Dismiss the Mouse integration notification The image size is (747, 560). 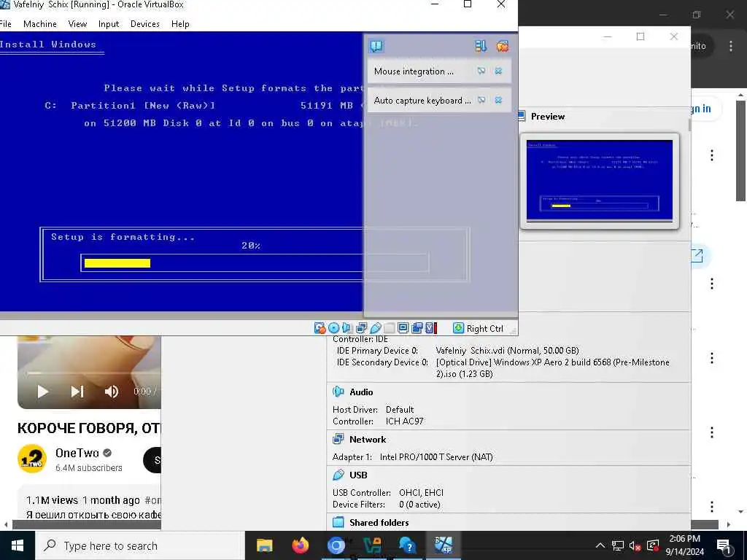(498, 71)
